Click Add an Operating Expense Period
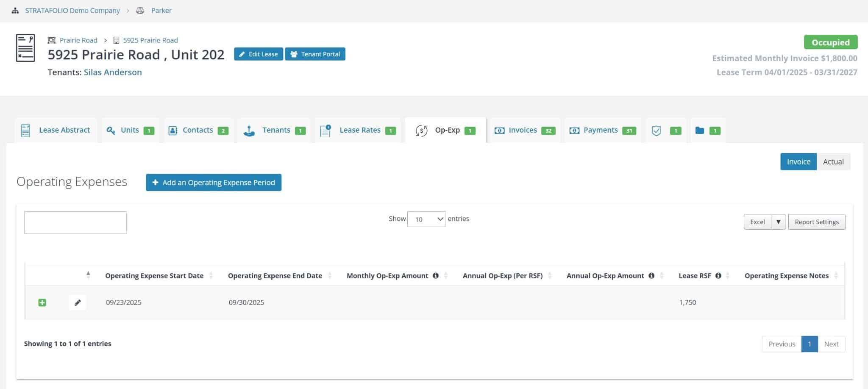The width and height of the screenshot is (868, 389). (214, 183)
